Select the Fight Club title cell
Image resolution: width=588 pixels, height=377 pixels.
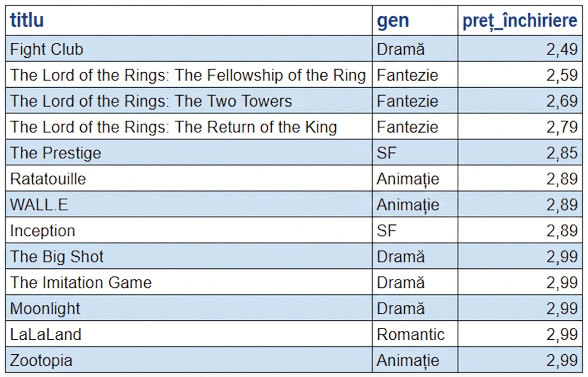pyautogui.click(x=189, y=49)
